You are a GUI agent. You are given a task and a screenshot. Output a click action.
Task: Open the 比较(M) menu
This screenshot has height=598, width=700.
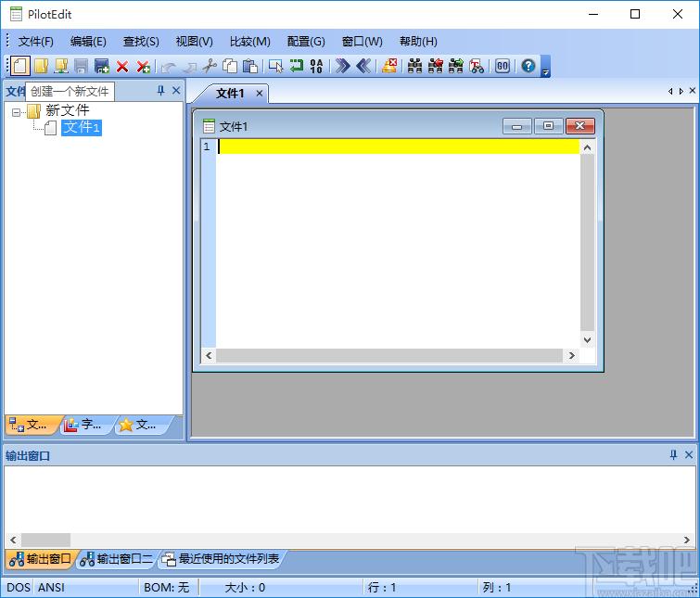pos(250,42)
